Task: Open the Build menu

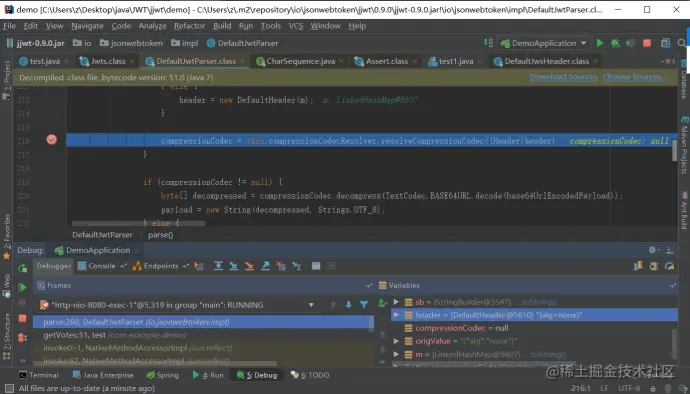Action: pyautogui.click(x=222, y=26)
